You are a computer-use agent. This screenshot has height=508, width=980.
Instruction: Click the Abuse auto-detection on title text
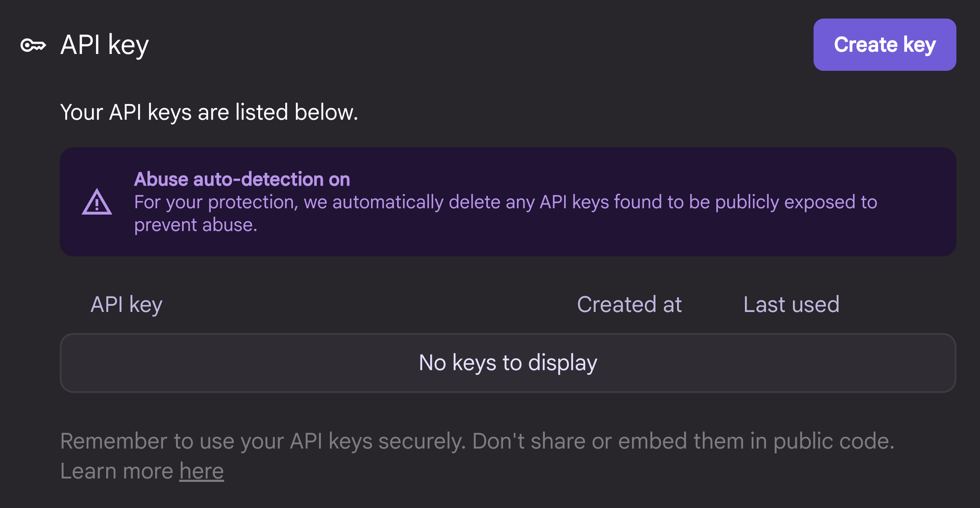[241, 179]
